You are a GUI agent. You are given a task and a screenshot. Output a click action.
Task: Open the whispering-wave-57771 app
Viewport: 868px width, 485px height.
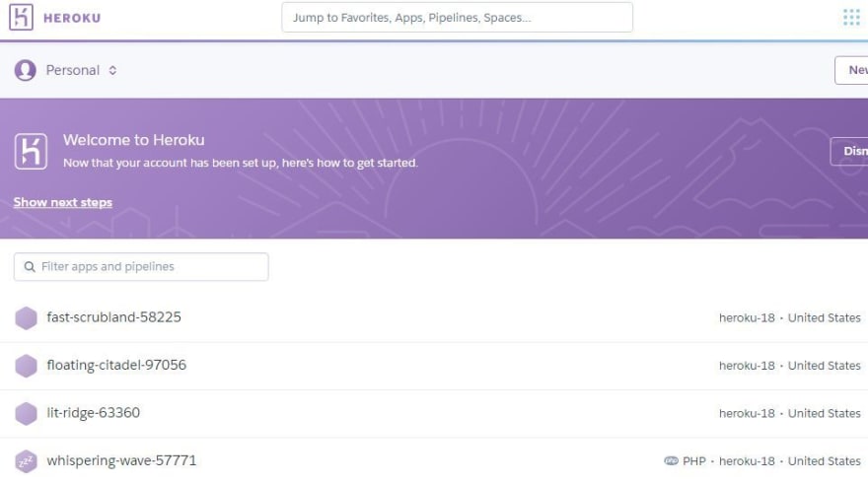click(121, 460)
